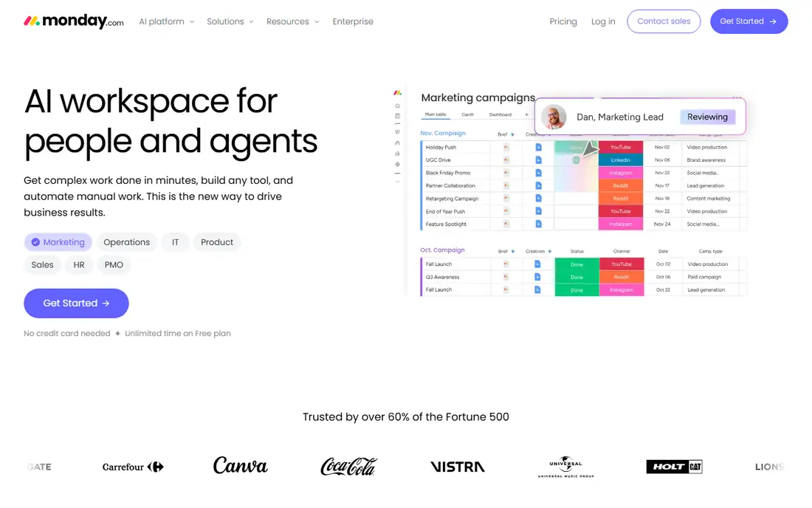Select the HR category chip
The image size is (812, 508).
click(79, 264)
